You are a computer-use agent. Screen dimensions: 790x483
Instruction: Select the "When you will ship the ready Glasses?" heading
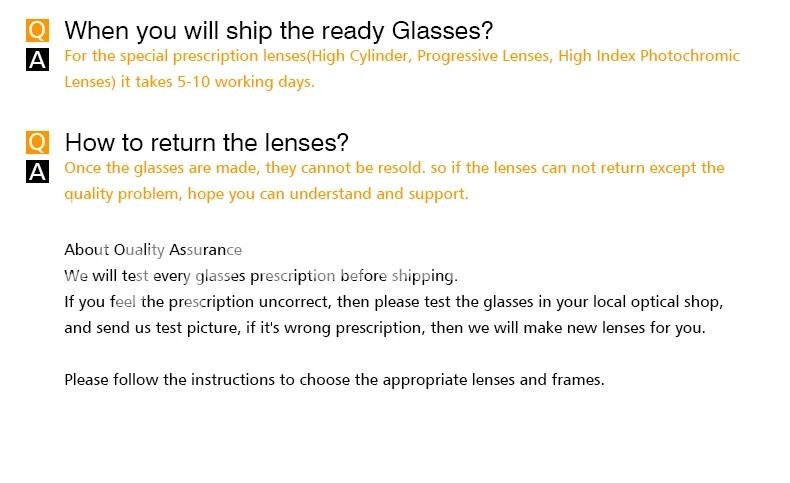point(278,31)
